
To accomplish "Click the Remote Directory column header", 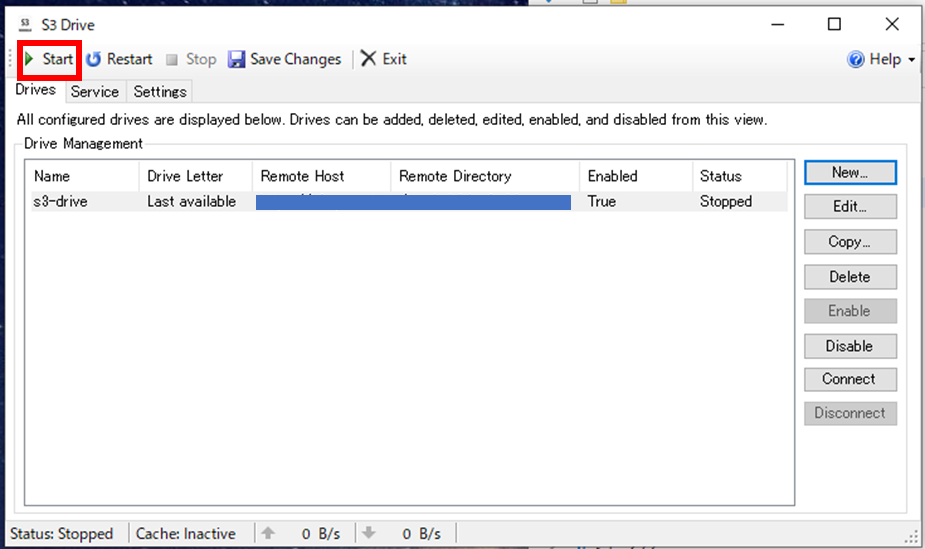I will (485, 176).
